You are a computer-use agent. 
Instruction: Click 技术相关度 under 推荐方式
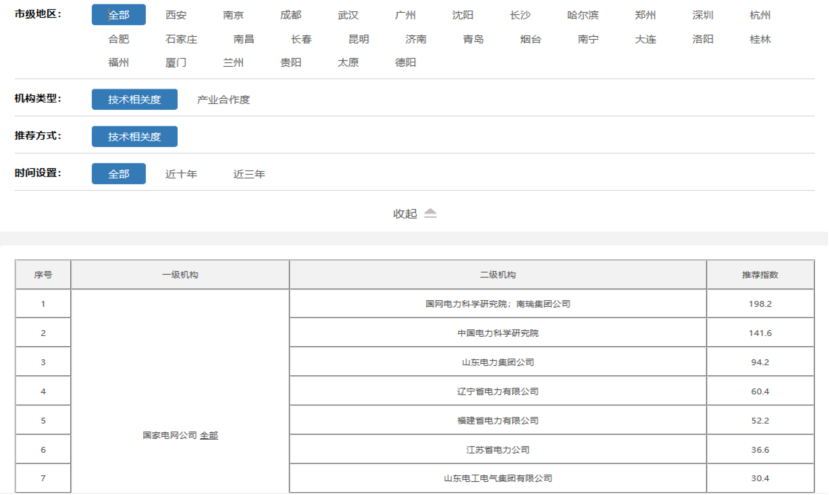134,137
